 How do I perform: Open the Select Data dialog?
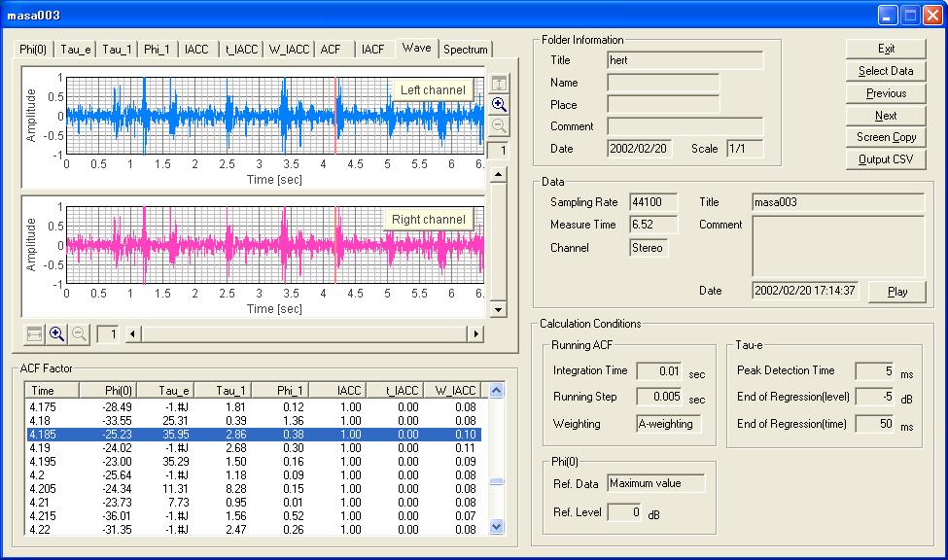pos(886,71)
